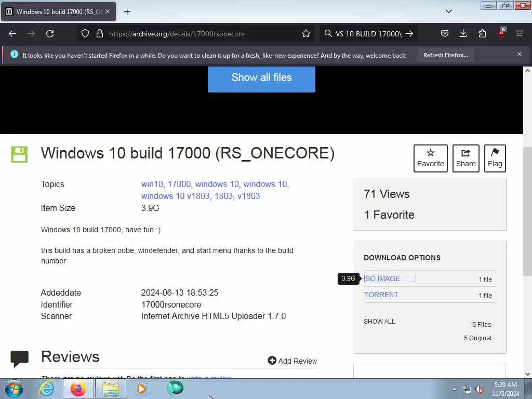Image resolution: width=532 pixels, height=399 pixels.
Task: Download the ISO IMAGE option
Action: coord(382,278)
